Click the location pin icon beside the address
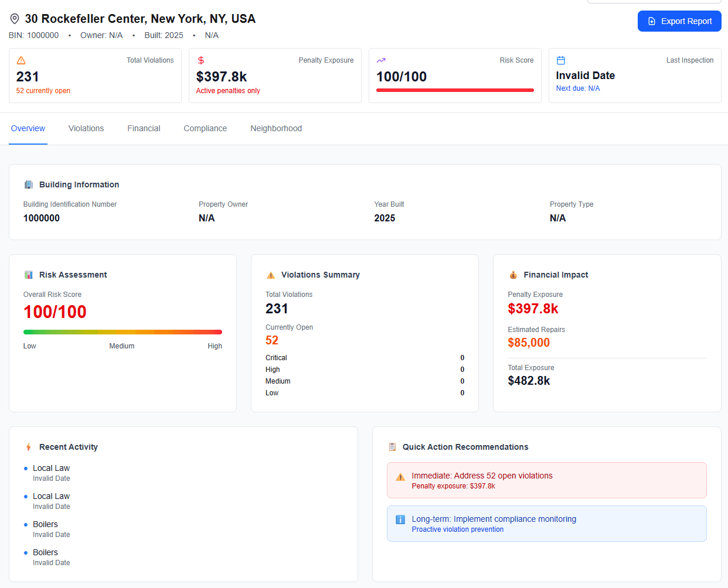Viewport: 728px width, 588px height. [x=15, y=19]
